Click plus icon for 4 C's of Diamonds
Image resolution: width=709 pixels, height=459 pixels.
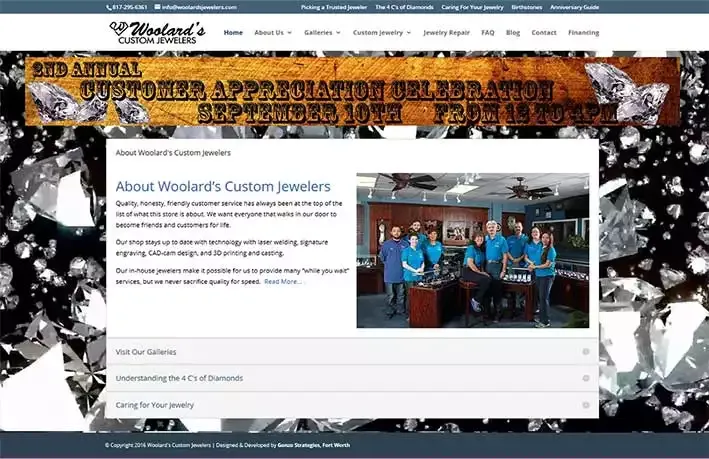point(585,378)
